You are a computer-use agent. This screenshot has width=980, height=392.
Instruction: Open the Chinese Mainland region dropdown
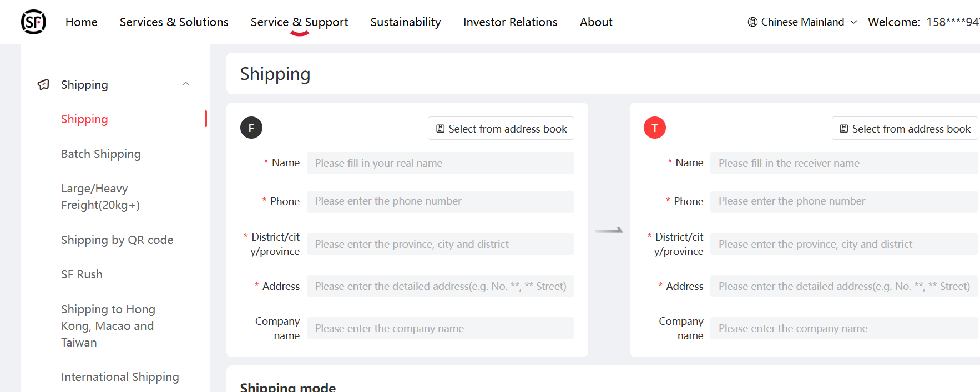pos(802,22)
